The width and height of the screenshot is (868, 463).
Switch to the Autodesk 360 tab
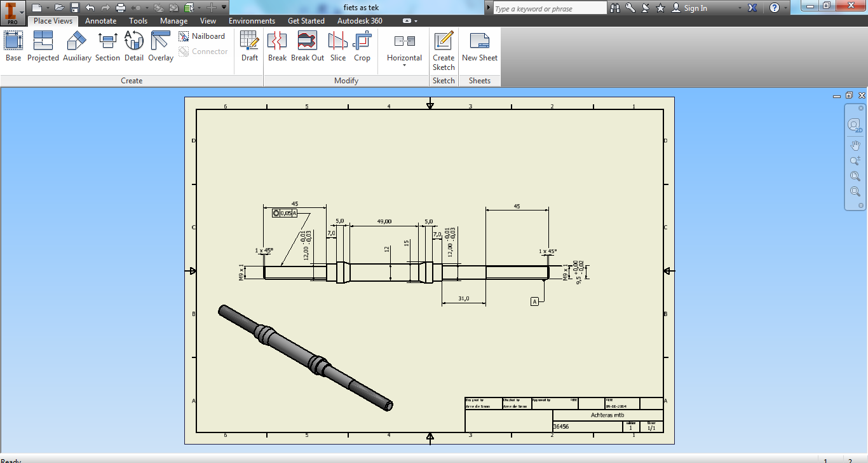point(360,21)
